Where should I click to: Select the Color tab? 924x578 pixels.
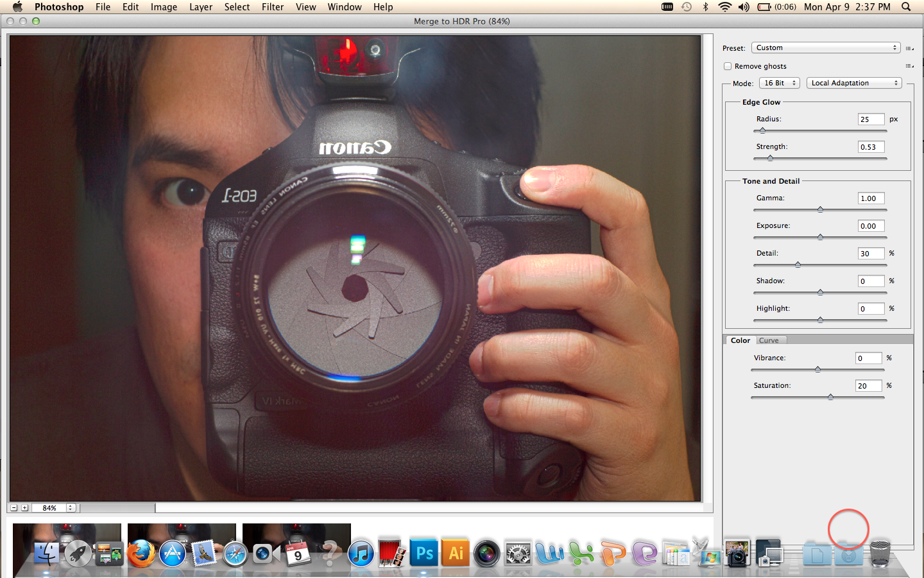click(x=740, y=340)
